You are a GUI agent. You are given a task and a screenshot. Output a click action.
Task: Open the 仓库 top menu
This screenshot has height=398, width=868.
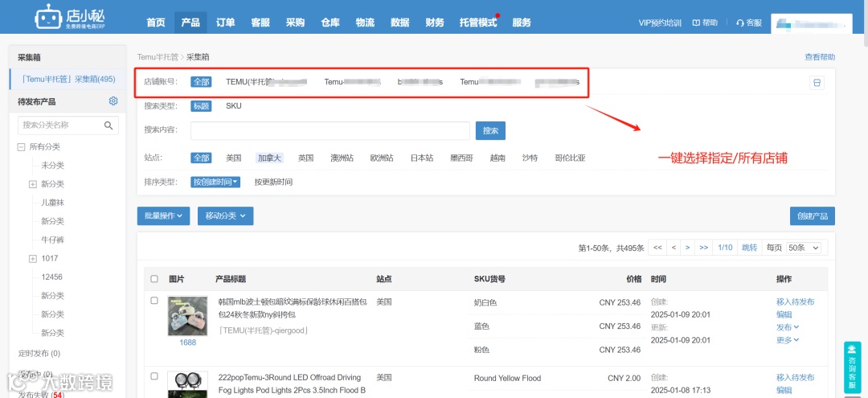(330, 23)
